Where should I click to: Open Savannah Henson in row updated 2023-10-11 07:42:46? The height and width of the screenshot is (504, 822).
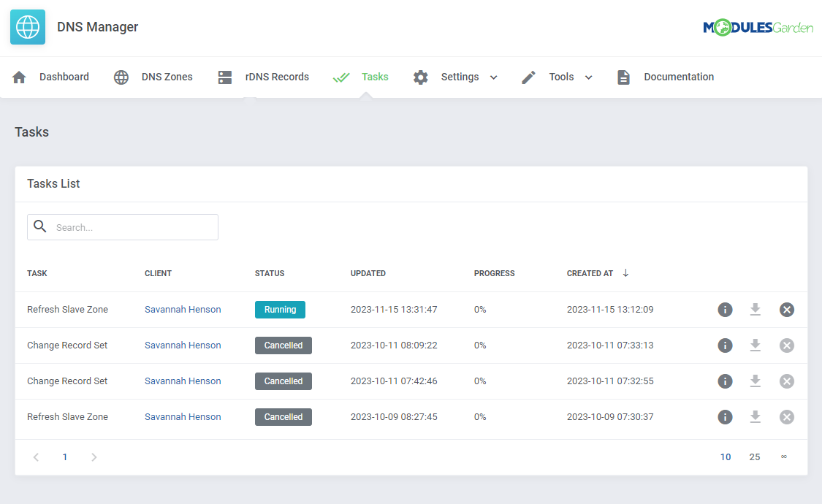[183, 381]
